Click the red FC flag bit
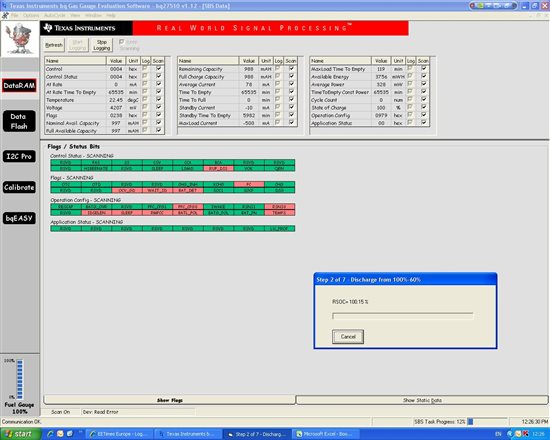Viewport: 550px width, 440px height. pyautogui.click(x=249, y=184)
